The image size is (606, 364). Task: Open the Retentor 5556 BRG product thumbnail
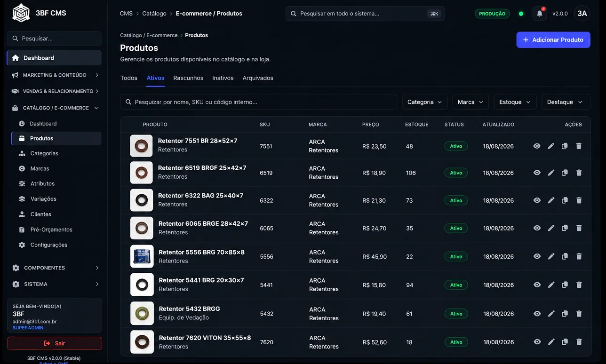pyautogui.click(x=142, y=256)
